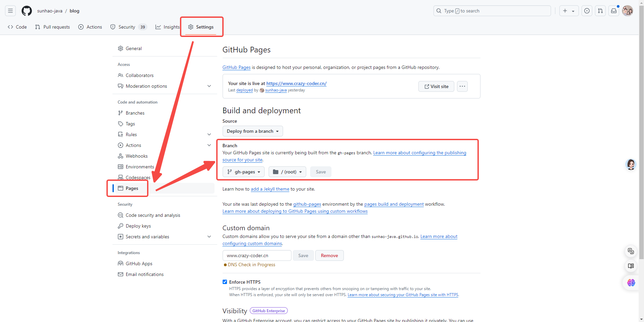Open the GitHub Pages documentation link
This screenshot has height=322, width=644.
pos(236,67)
